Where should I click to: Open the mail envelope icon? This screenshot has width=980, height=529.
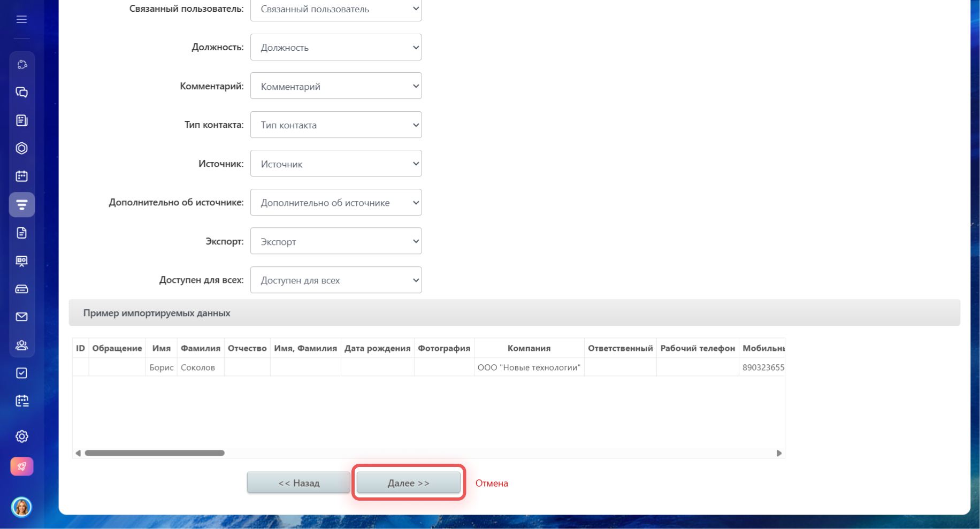coord(21,317)
